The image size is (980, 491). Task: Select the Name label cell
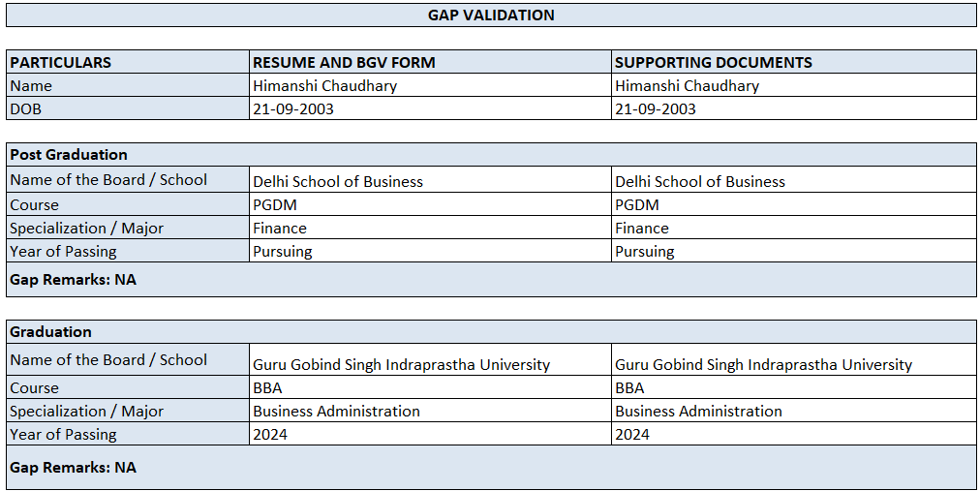tap(31, 85)
